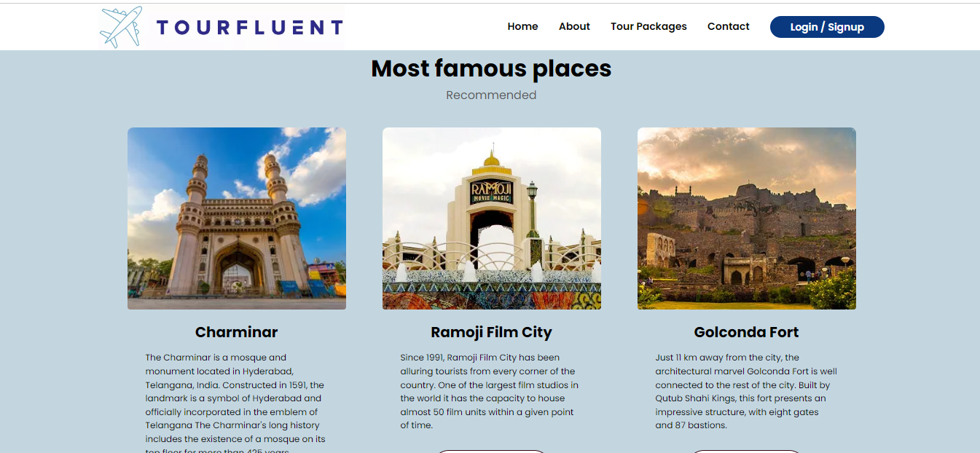Click the TourFluent airplane logo icon
Screen dimensions: 980x453
121,27
